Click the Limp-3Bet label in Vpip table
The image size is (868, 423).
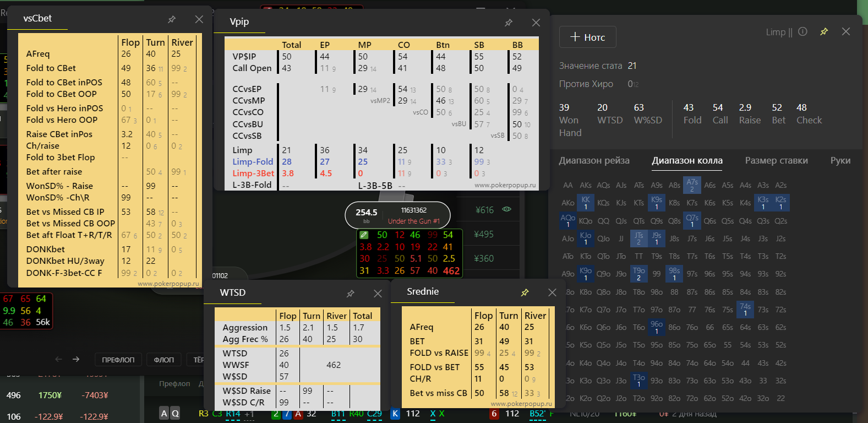point(253,173)
